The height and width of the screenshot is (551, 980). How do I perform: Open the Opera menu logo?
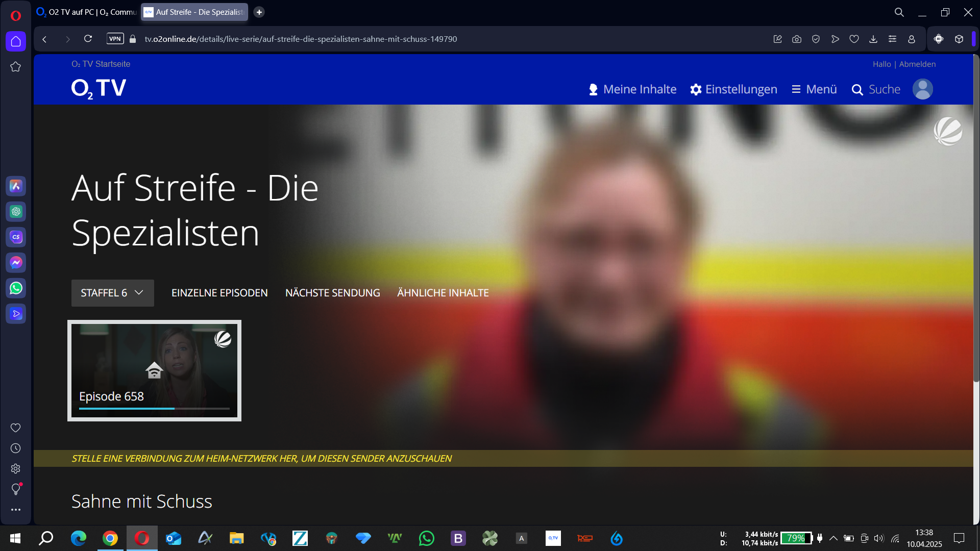(x=16, y=16)
